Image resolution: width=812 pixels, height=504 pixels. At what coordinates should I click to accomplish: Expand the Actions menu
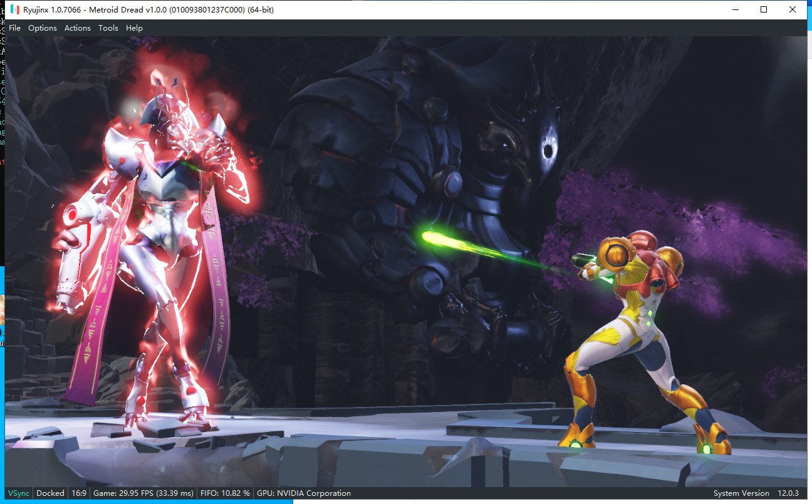coord(78,28)
